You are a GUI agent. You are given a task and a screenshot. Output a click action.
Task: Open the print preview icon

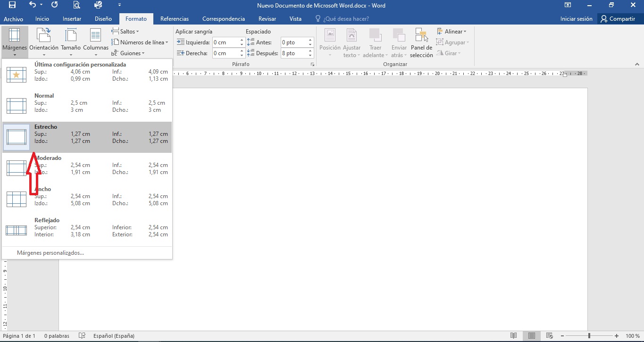(76, 5)
